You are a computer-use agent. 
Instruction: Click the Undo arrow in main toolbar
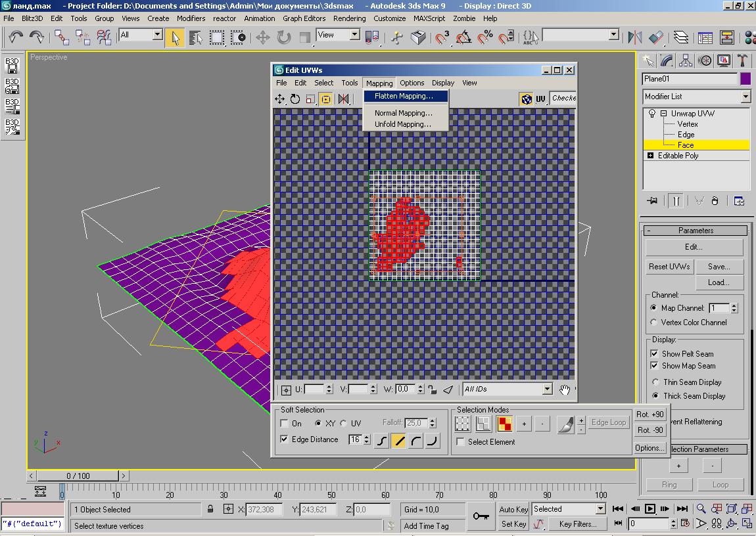coord(16,37)
